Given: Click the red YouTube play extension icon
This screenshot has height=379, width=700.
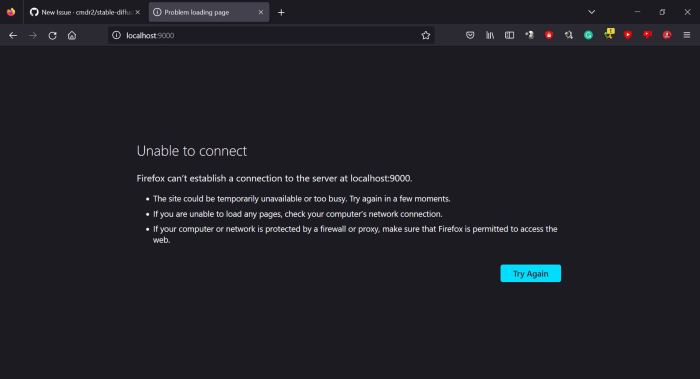Looking at the screenshot, I should 628,35.
